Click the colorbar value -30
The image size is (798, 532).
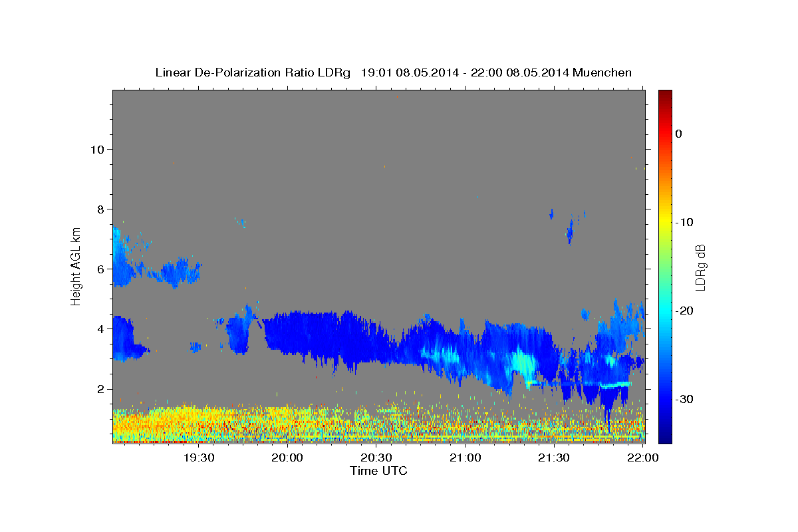pyautogui.click(x=685, y=399)
